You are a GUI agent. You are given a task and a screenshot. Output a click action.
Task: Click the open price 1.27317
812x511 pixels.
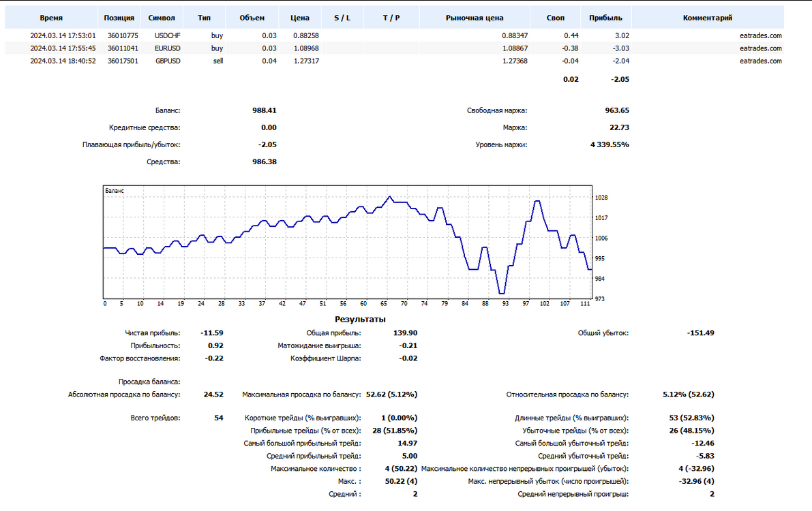(306, 61)
